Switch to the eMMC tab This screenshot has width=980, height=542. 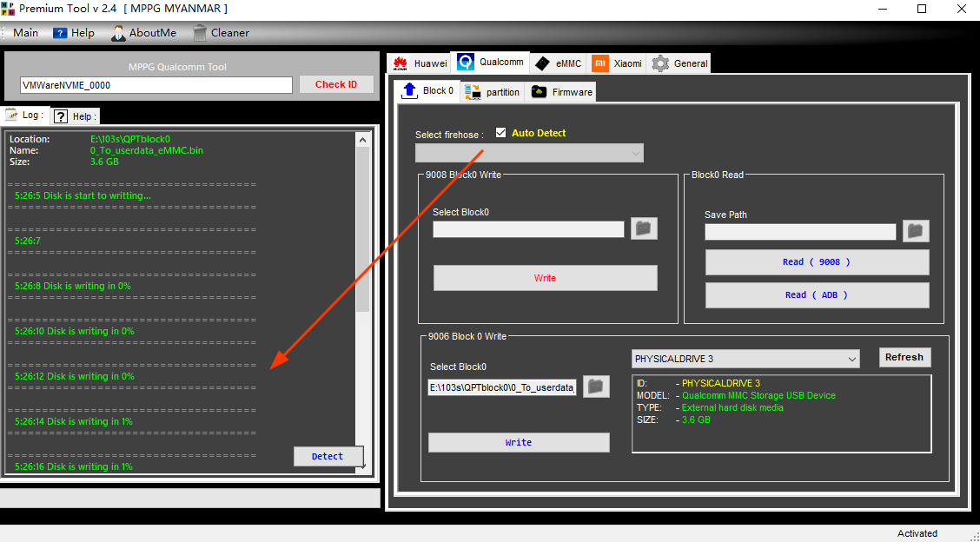point(559,63)
